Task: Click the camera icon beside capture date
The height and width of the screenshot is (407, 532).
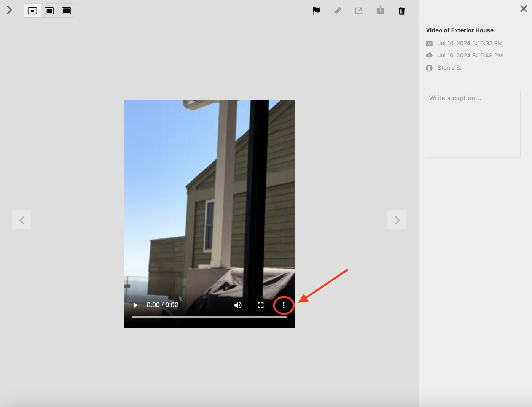Action: [429, 43]
